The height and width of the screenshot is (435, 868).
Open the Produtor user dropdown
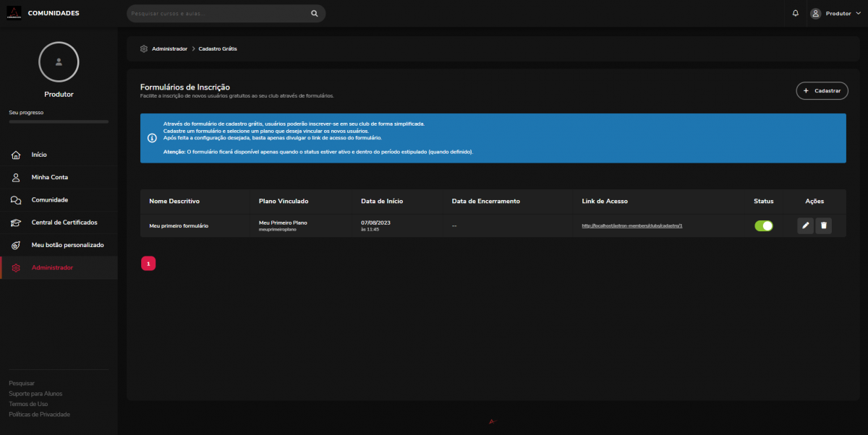[x=835, y=13]
